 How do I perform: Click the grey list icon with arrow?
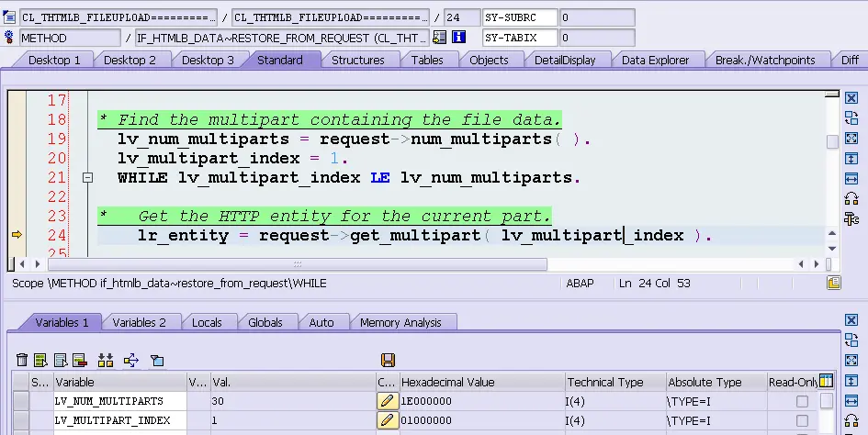61,361
